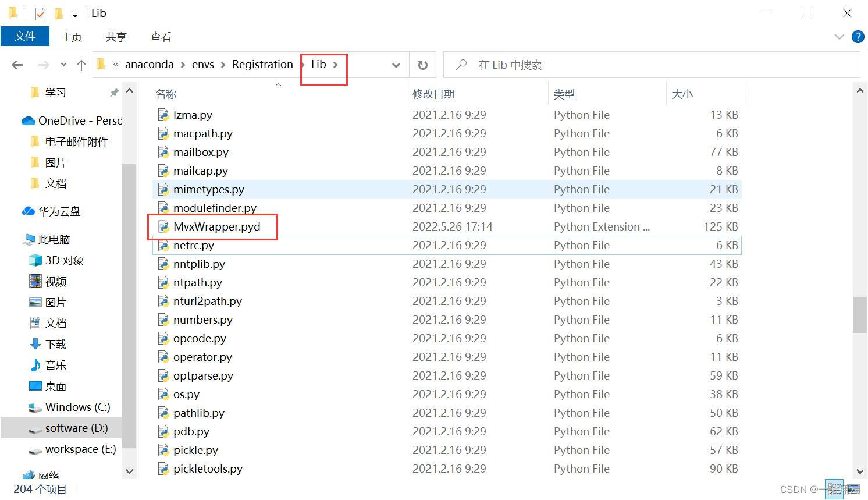Screen dimensions: 868x500
Task: Click the numbers.py file icon
Action: (x=163, y=320)
